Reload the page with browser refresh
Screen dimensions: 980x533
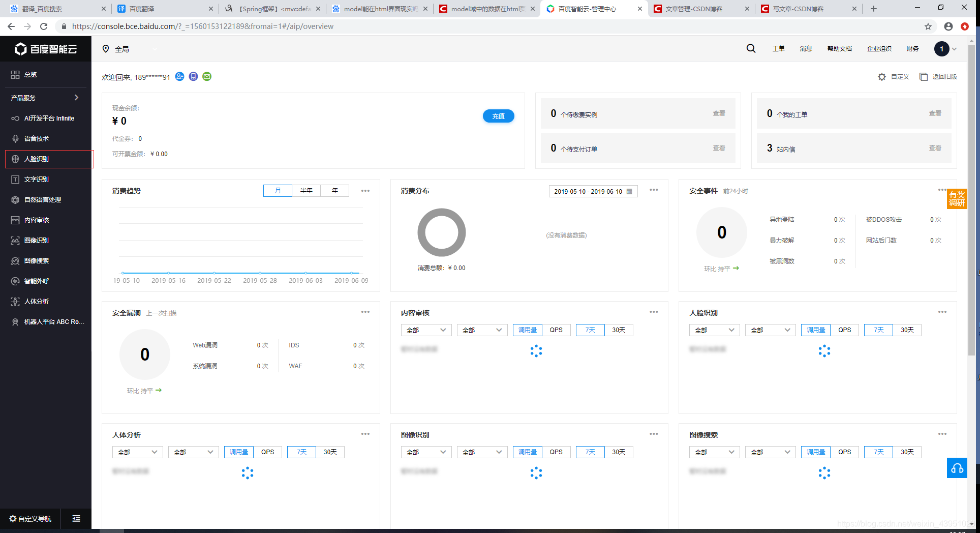coord(44,26)
